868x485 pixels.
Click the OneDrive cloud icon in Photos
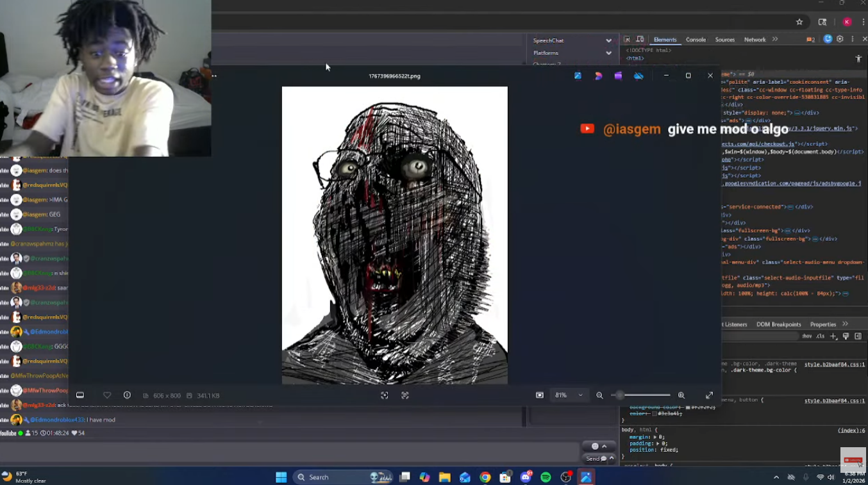tap(638, 76)
